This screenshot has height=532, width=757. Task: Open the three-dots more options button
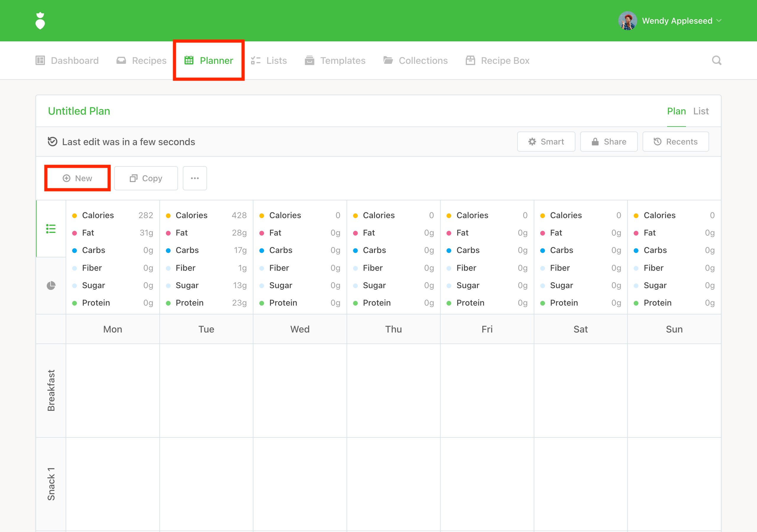tap(195, 178)
